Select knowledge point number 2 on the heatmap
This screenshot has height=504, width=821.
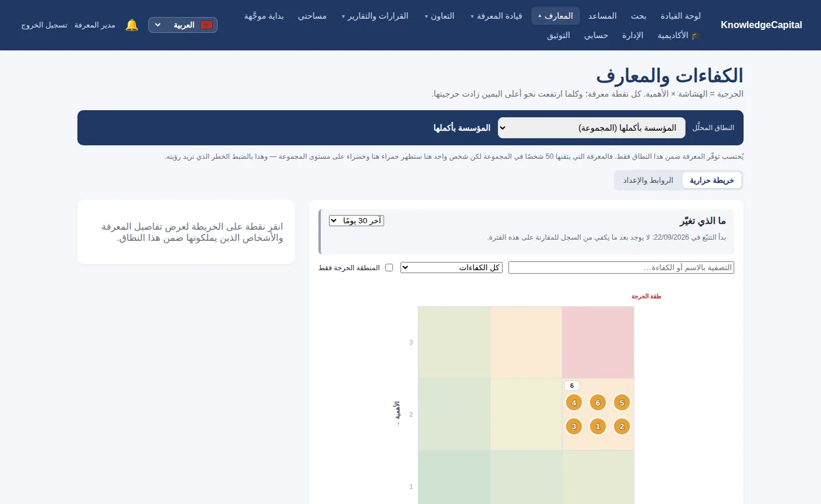622,426
